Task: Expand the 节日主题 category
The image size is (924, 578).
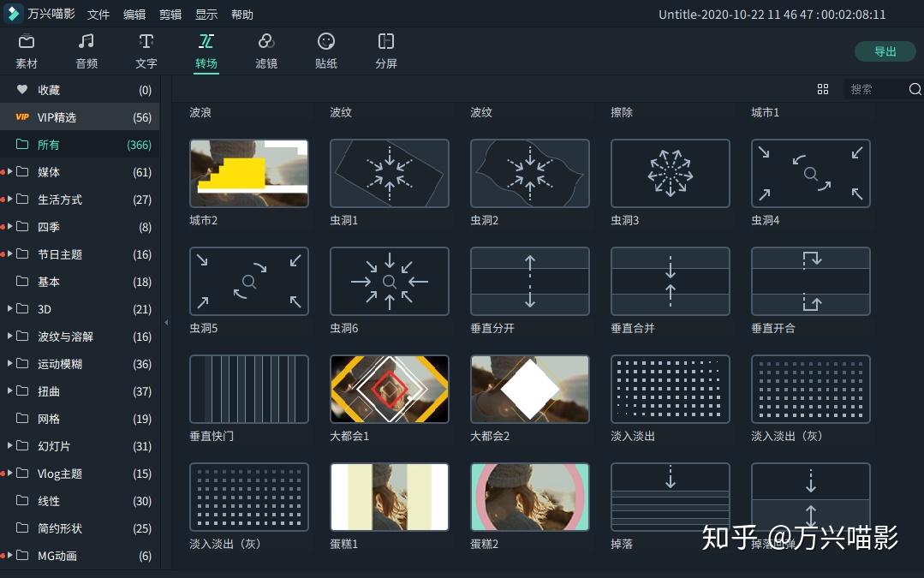Action: click(x=9, y=254)
